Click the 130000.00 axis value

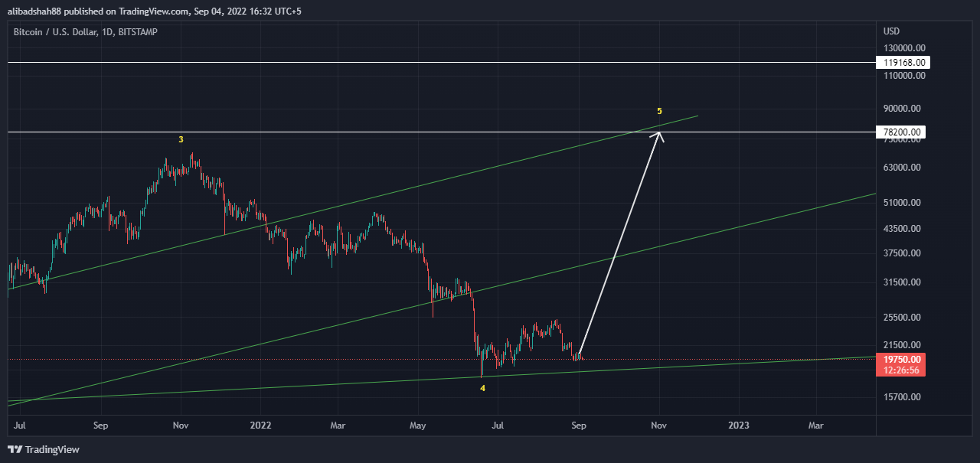click(x=903, y=48)
